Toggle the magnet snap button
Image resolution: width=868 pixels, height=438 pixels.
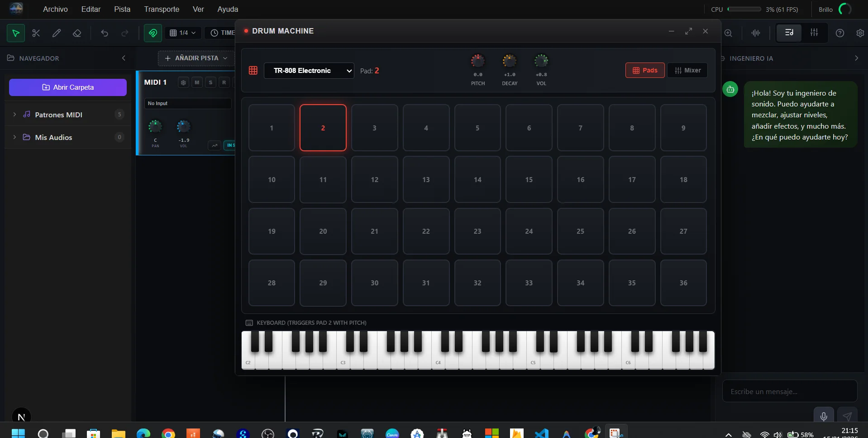pyautogui.click(x=153, y=33)
